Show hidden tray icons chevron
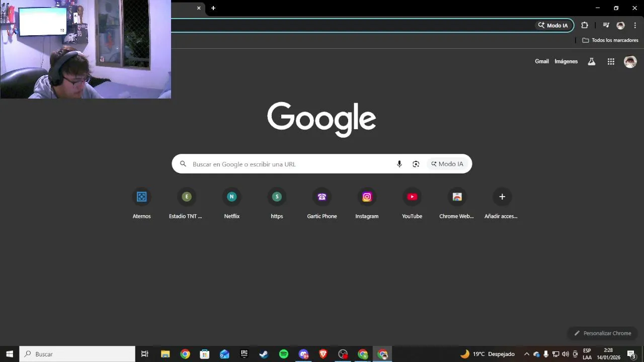Screen dimensions: 644x362 click(x=527, y=354)
